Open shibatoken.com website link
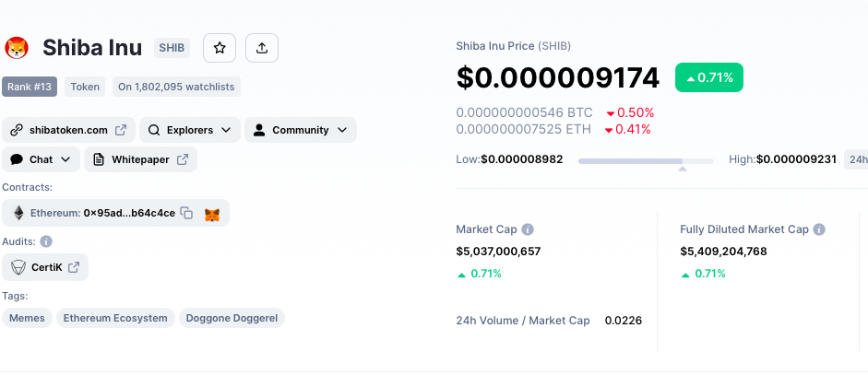 point(68,130)
